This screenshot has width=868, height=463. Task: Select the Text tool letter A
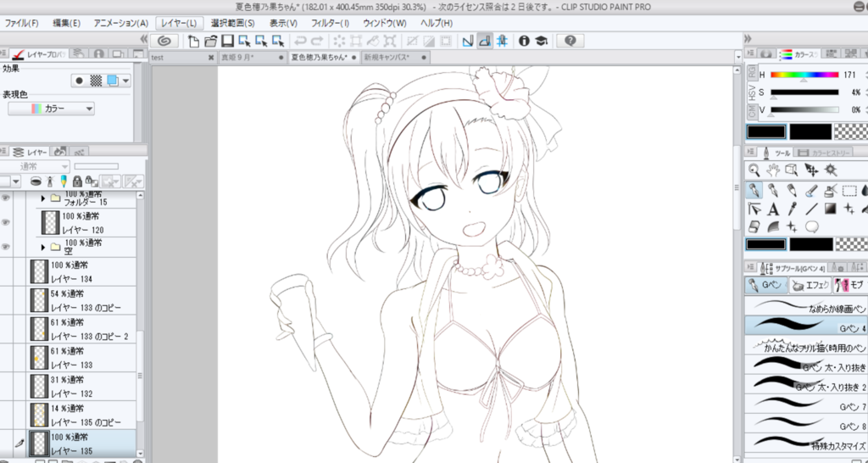(x=773, y=209)
